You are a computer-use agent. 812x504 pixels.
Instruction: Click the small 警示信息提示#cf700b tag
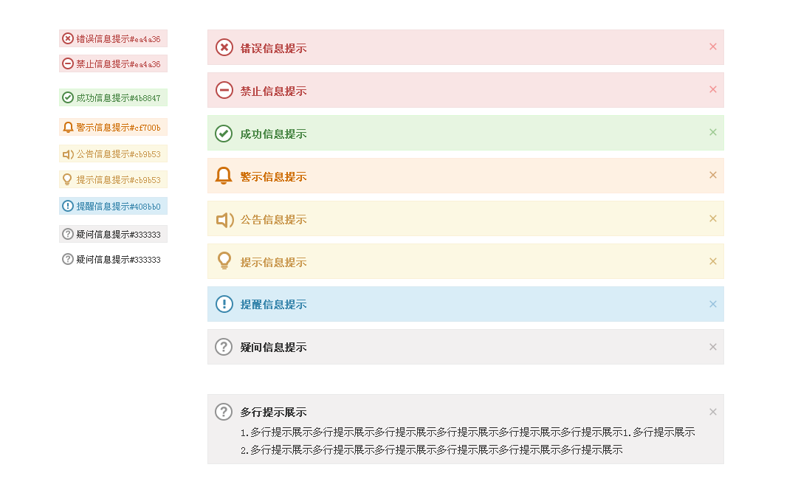pos(113,128)
